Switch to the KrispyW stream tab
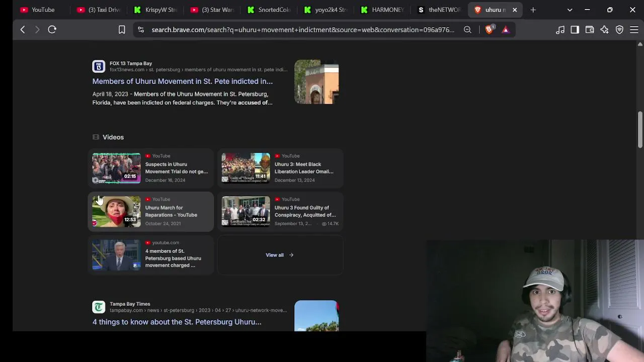This screenshot has width=644, height=362. [x=156, y=10]
